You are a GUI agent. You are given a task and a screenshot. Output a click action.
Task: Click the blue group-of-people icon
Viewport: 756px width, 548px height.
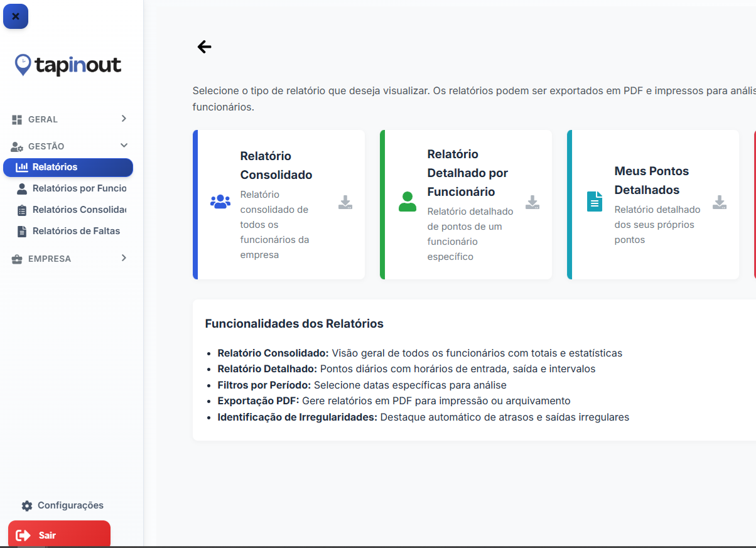220,202
